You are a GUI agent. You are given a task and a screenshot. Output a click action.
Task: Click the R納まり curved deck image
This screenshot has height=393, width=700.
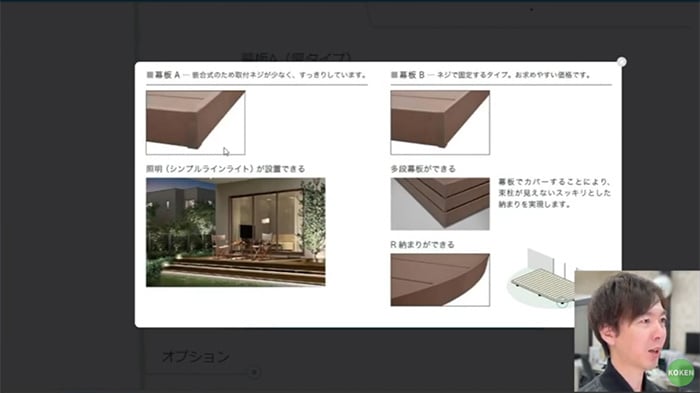tap(440, 280)
